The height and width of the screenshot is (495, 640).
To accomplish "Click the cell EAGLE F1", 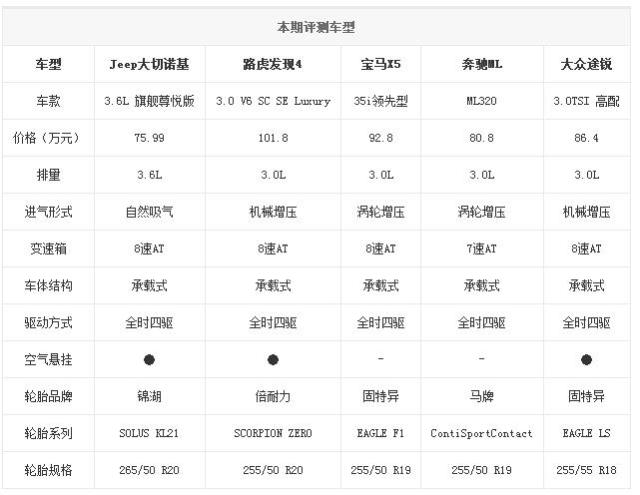I will (x=380, y=433).
